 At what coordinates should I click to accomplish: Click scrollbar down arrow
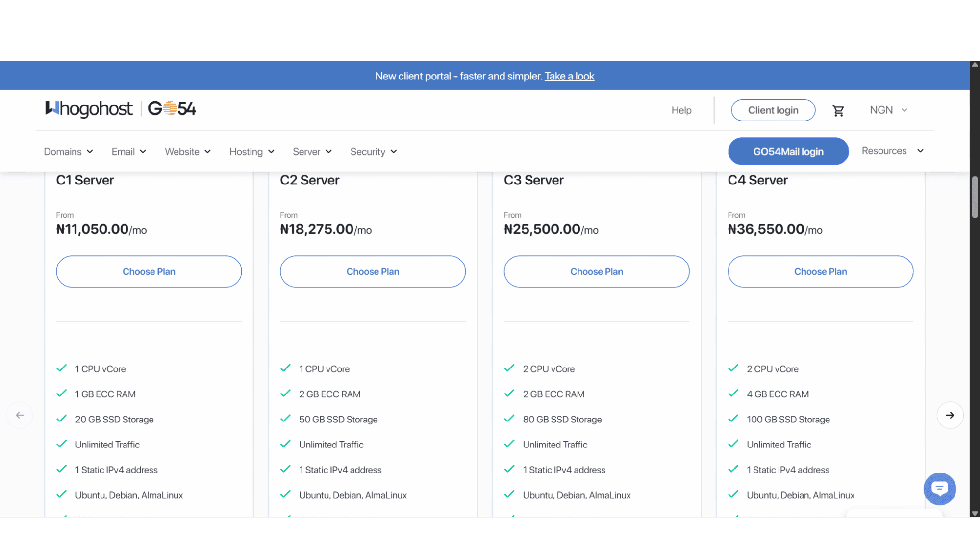click(975, 513)
